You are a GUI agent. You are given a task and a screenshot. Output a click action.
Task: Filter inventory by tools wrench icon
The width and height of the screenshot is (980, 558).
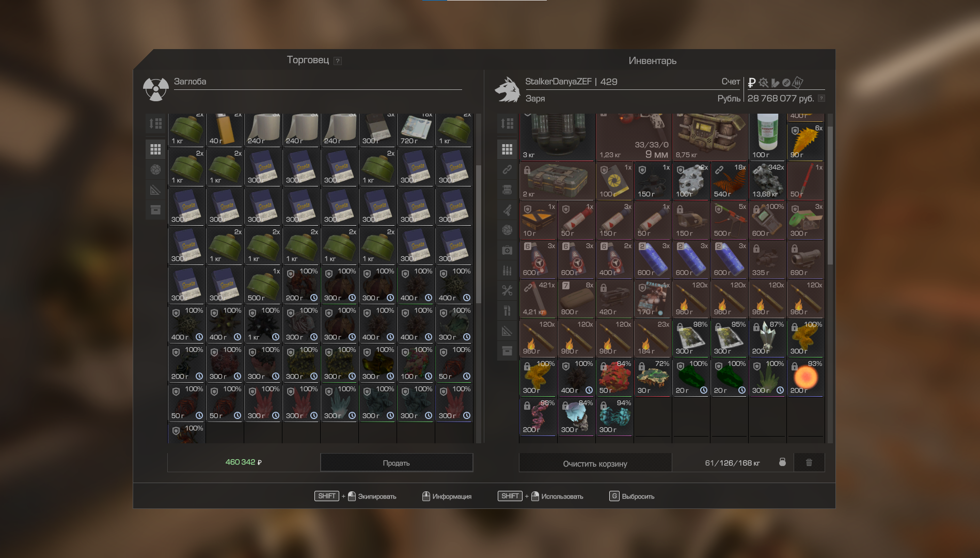[x=508, y=290]
